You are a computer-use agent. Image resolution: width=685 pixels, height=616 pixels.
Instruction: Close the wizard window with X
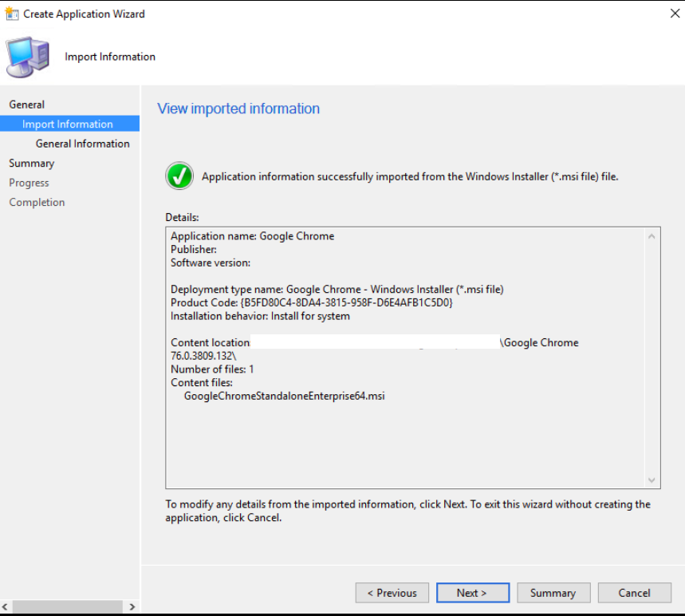click(x=675, y=14)
